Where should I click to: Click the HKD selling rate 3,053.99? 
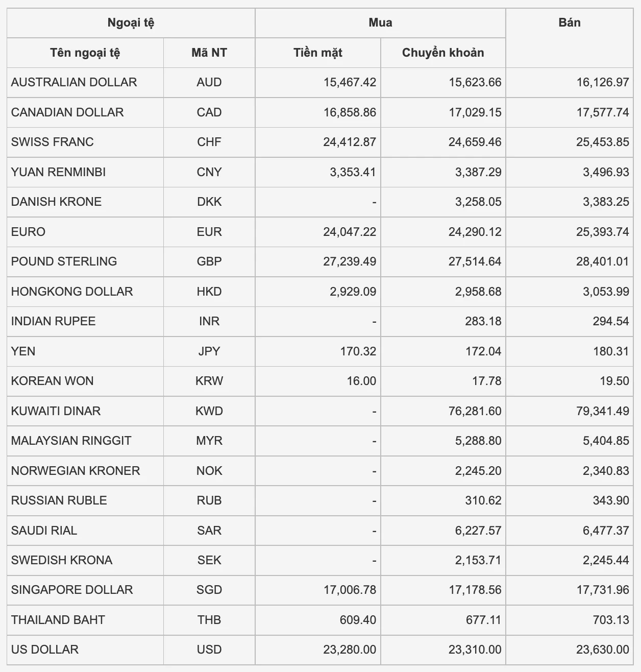click(x=606, y=292)
